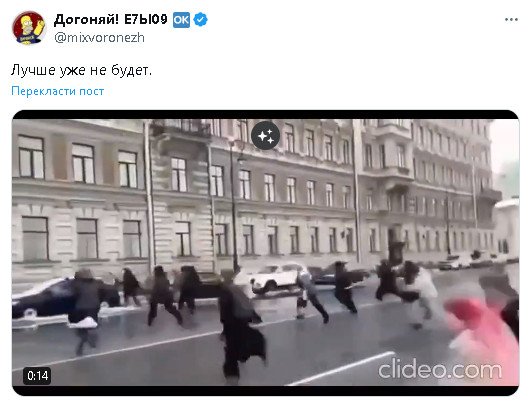
Task: Open the three-dot more options menu
Action: point(511,20)
